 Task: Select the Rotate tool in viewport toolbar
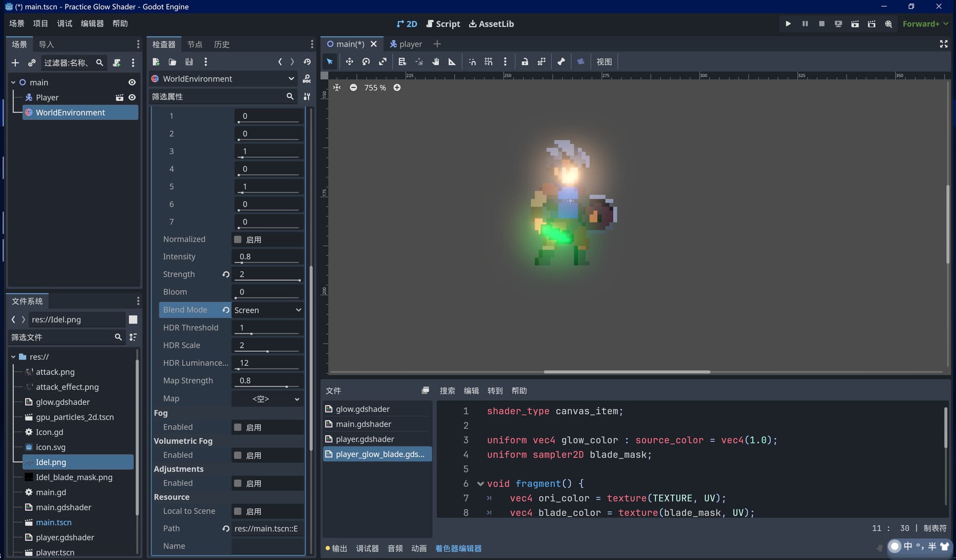(366, 62)
